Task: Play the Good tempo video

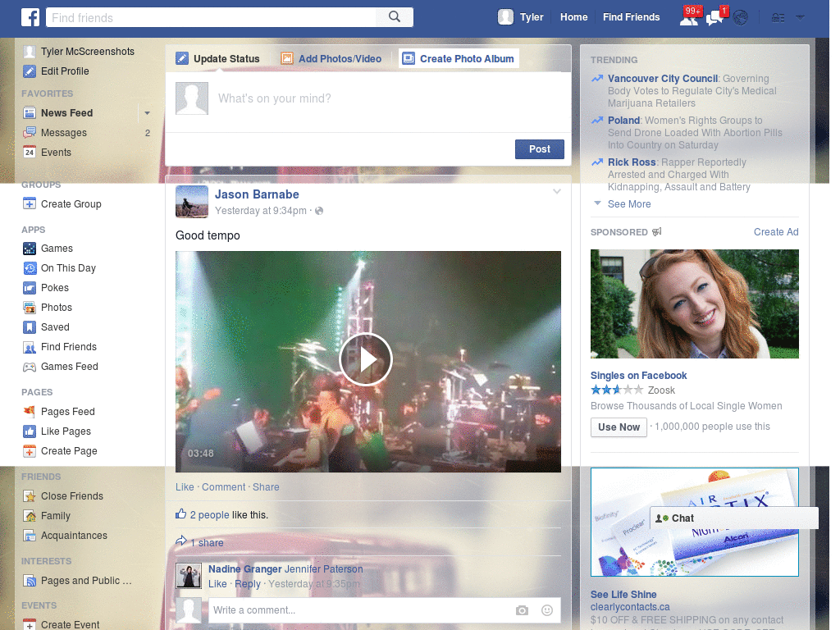Action: point(366,359)
